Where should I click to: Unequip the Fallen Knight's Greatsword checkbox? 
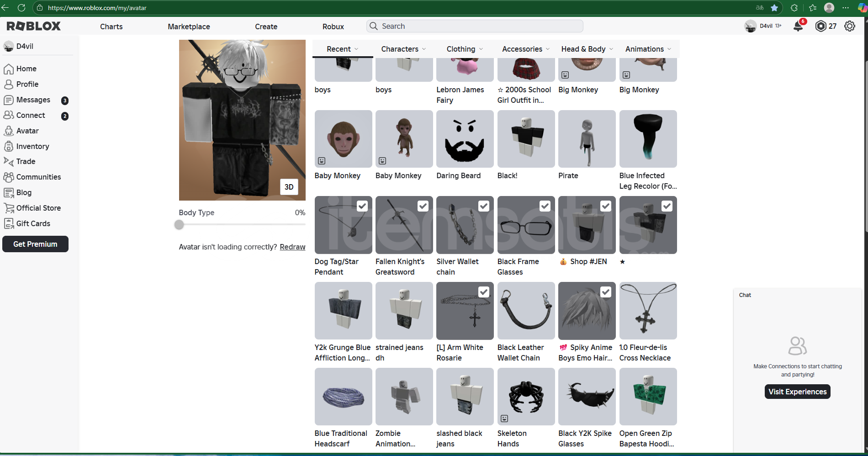423,206
